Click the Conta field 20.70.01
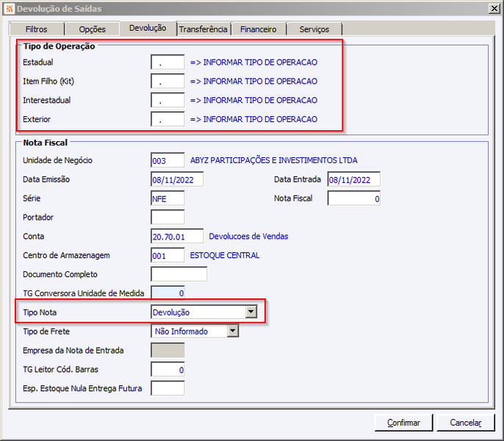 click(177, 236)
